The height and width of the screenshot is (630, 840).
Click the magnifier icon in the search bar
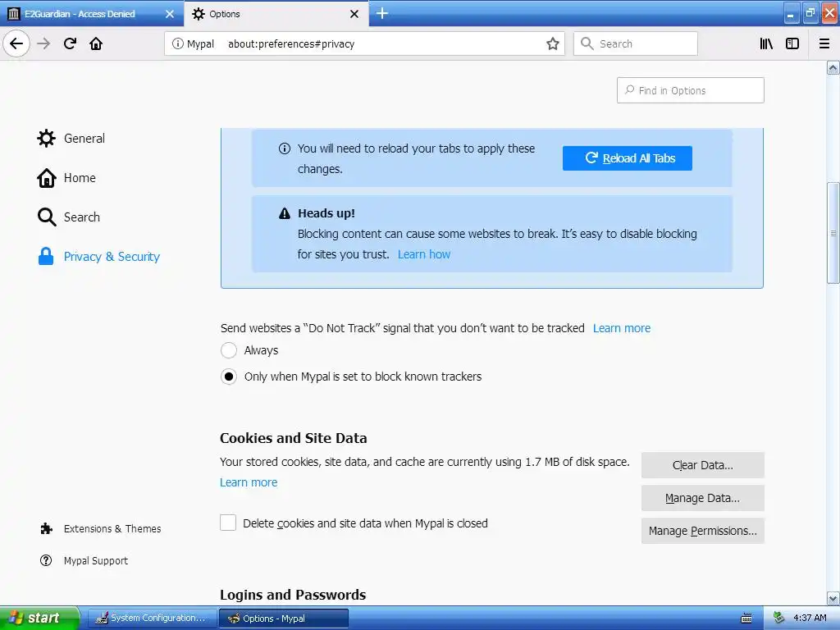coord(587,43)
